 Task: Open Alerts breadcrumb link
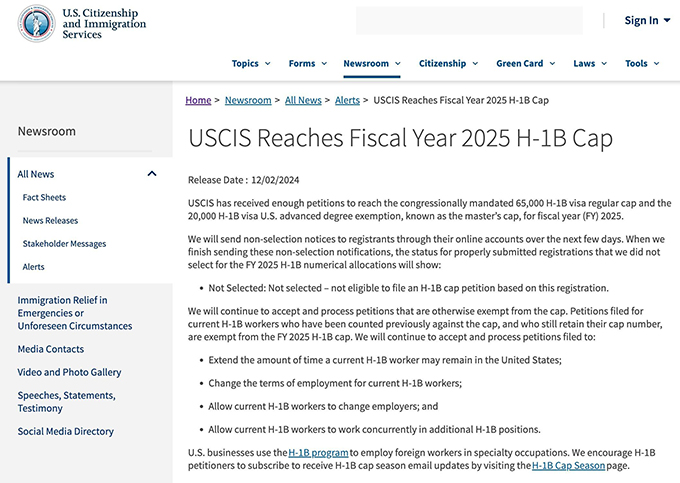(347, 100)
